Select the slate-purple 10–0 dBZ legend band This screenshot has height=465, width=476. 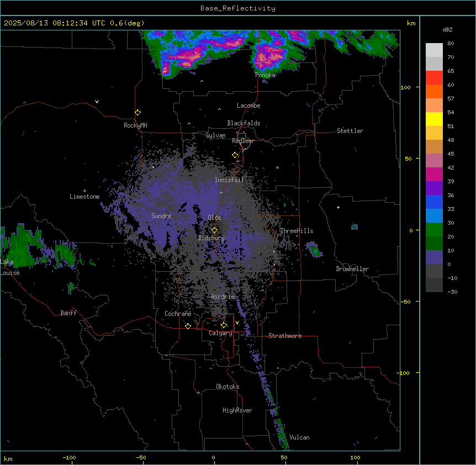click(x=434, y=257)
